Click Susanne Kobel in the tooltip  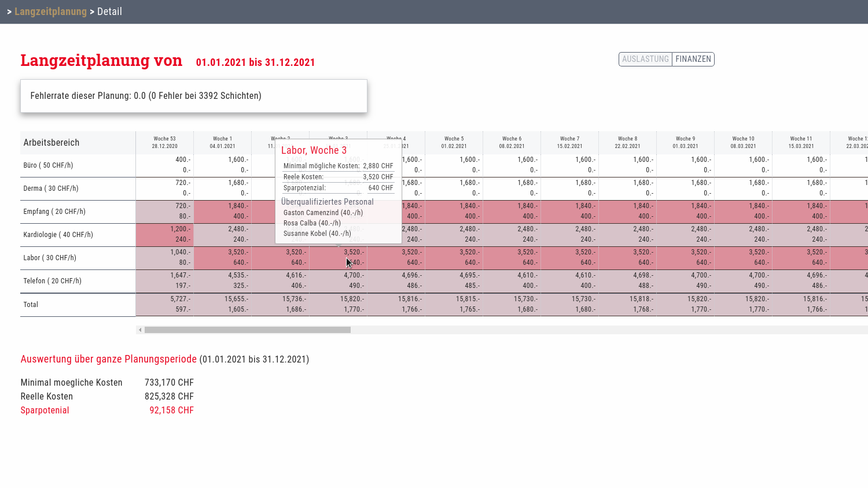317,234
